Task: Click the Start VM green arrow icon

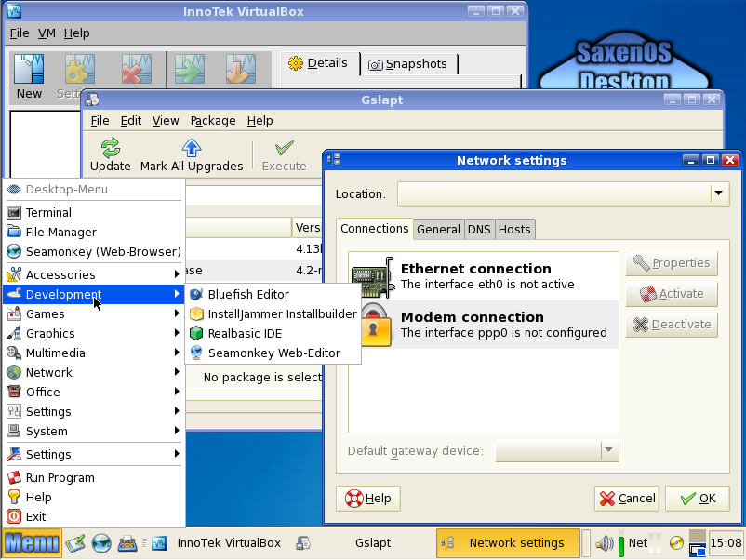Action: click(190, 70)
